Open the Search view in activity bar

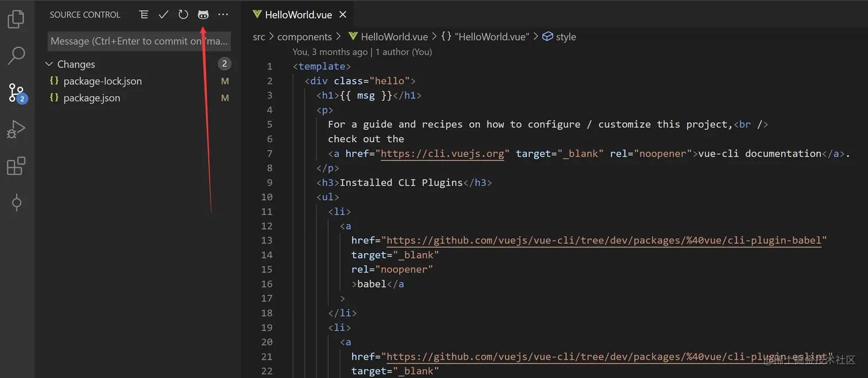16,56
